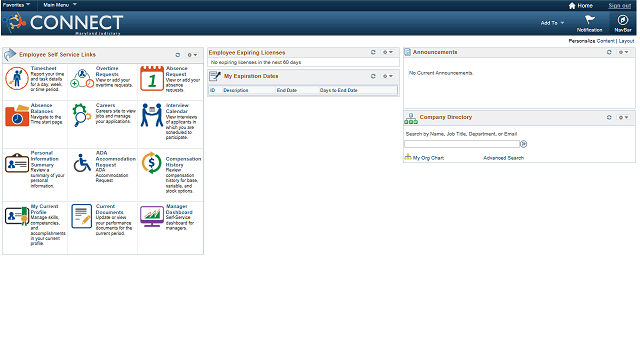Click the Personal Information Summary badge icon
This screenshot has height=360, width=640.
tap(17, 163)
